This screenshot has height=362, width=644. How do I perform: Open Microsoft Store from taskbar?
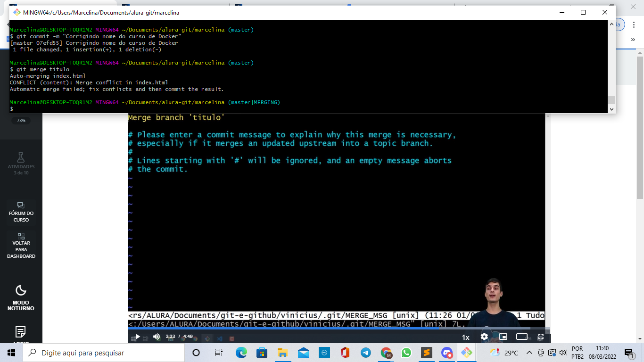pos(262,353)
